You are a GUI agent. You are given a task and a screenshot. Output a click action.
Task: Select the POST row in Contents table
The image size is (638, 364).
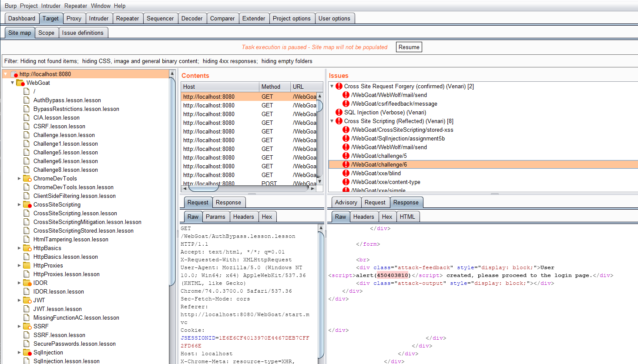(249, 183)
